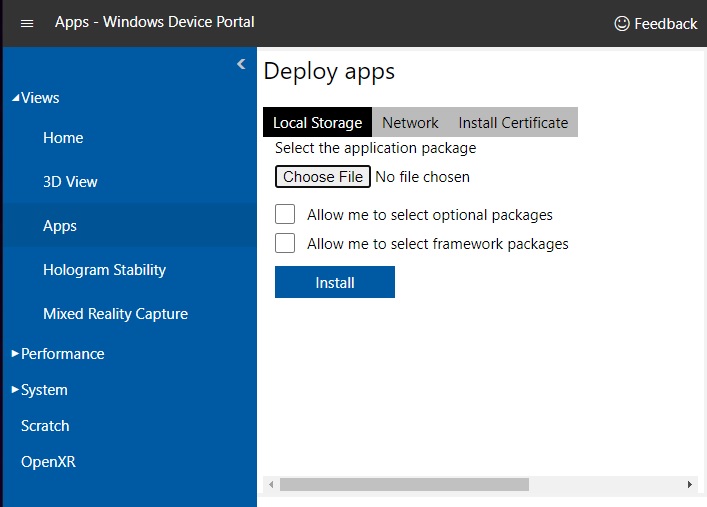Click the Feedback smiley icon
The width and height of the screenshot is (707, 507).
click(x=622, y=23)
